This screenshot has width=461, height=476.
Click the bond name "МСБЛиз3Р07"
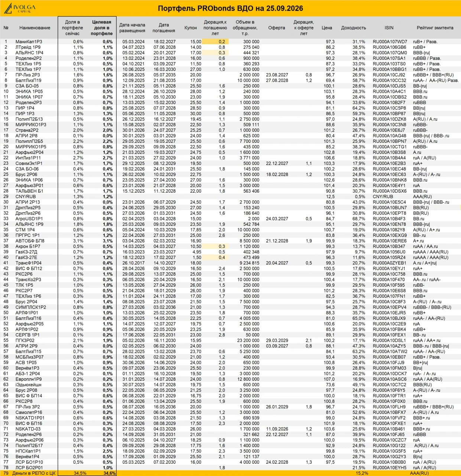click(29, 357)
